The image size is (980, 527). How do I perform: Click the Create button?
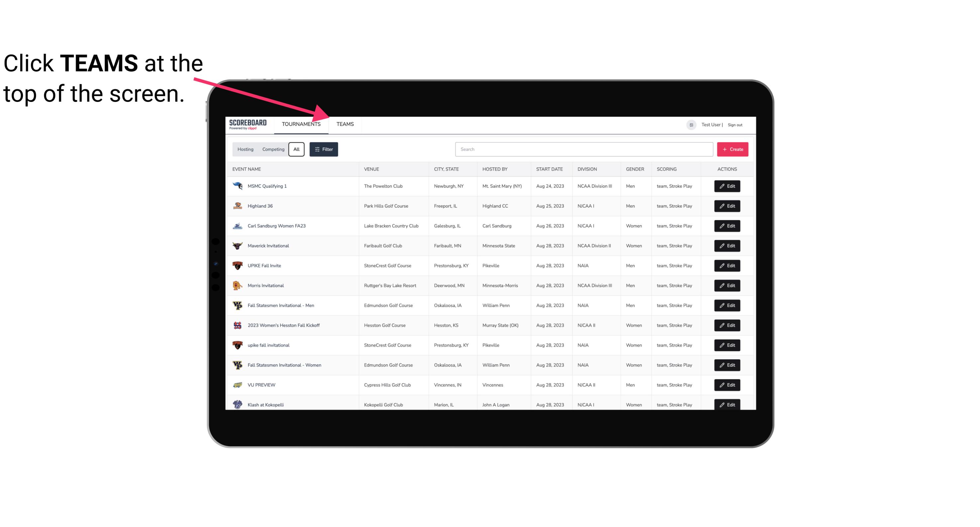click(732, 149)
